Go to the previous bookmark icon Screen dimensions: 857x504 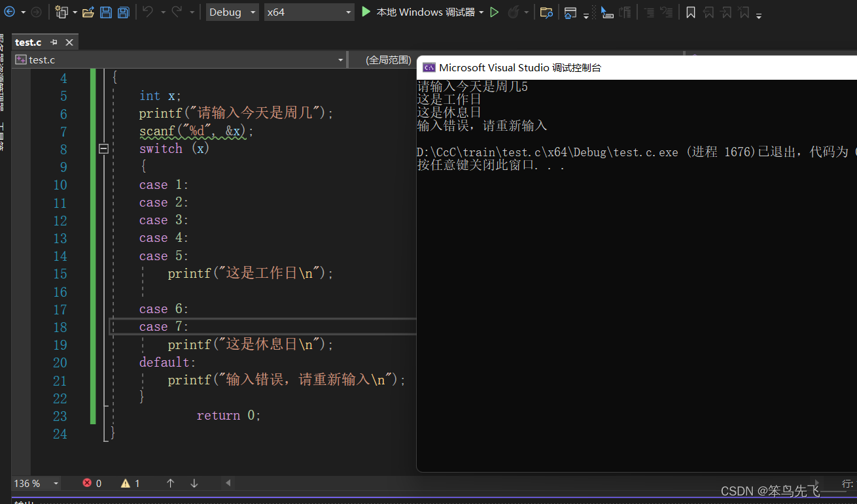[x=708, y=12]
